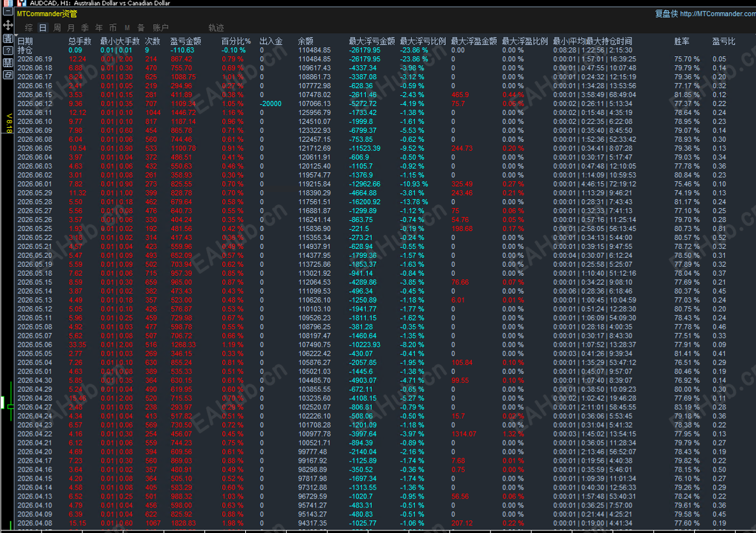Click win rate 75.46 %

pyautogui.click(x=686, y=184)
